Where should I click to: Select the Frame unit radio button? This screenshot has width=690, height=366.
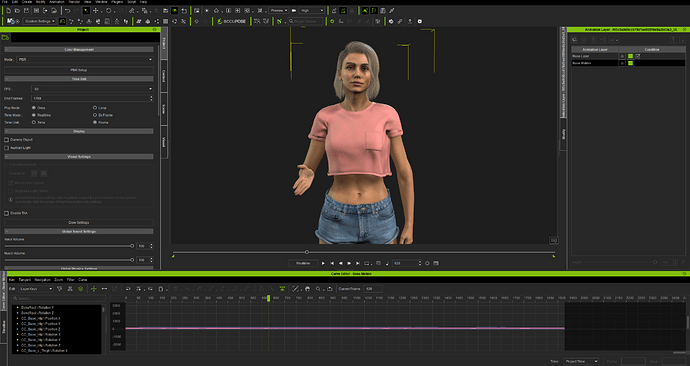(95, 122)
